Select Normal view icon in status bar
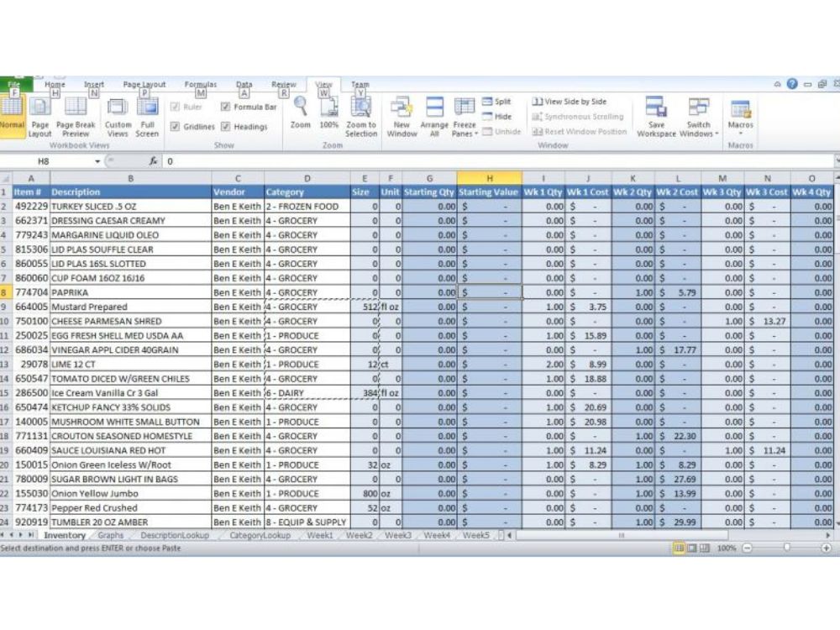The image size is (840, 630). tap(679, 548)
